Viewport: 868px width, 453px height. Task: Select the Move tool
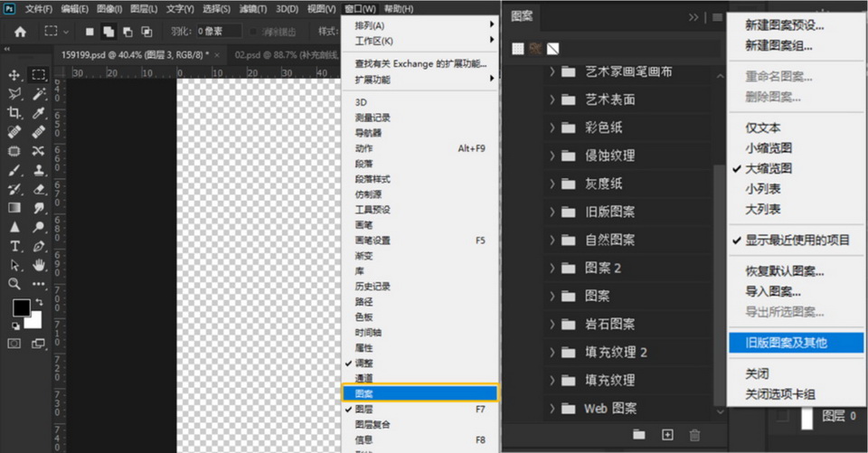[14, 75]
